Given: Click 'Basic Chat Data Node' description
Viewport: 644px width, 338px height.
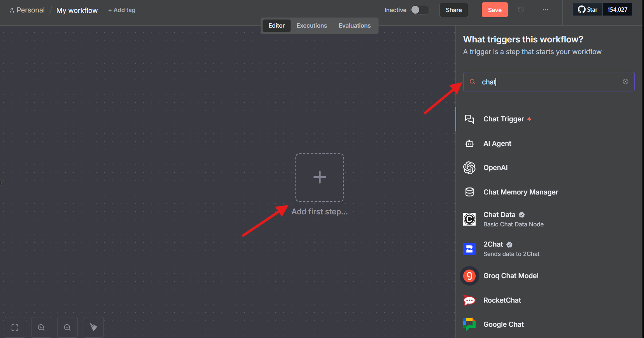Looking at the screenshot, I should [513, 224].
